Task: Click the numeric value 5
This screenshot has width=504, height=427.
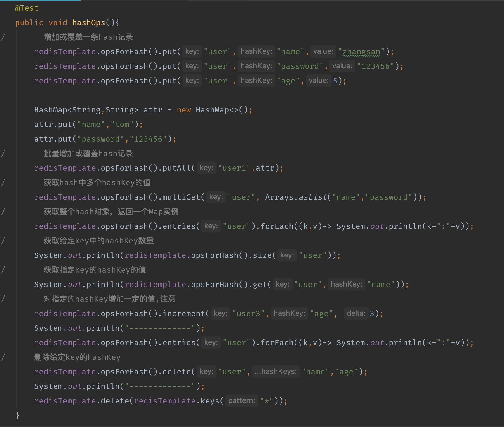Action: 335,81
